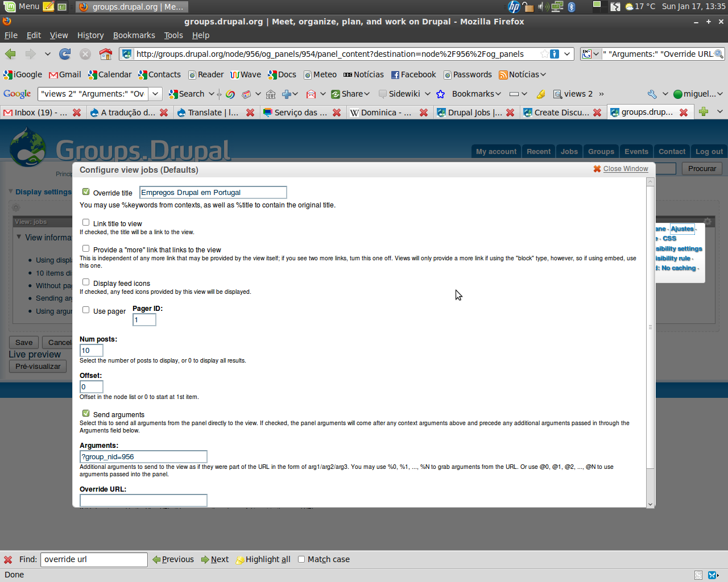Go back with the green Back arrow
Screen dimensions: 728x582
[10, 54]
